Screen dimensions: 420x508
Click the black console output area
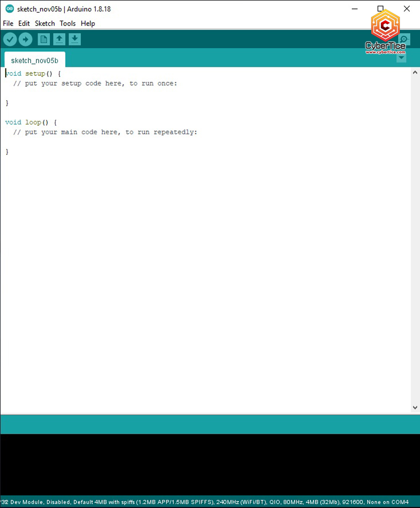(210, 465)
